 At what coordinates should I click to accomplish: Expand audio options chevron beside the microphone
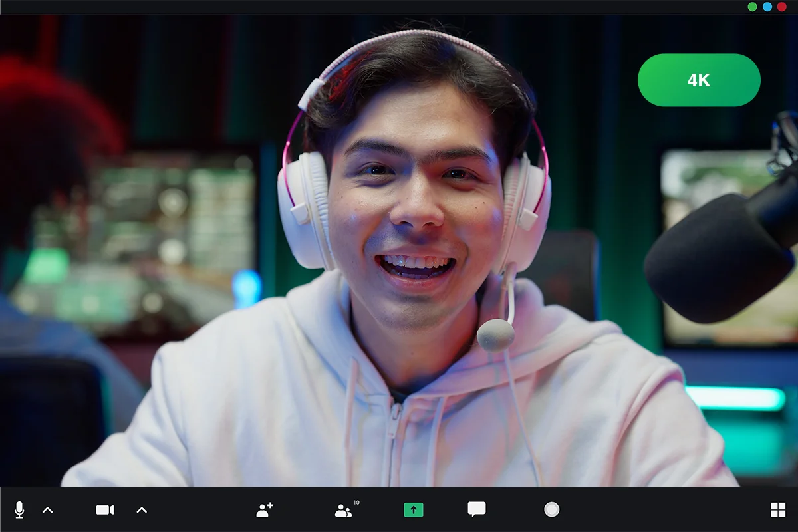tap(47, 510)
